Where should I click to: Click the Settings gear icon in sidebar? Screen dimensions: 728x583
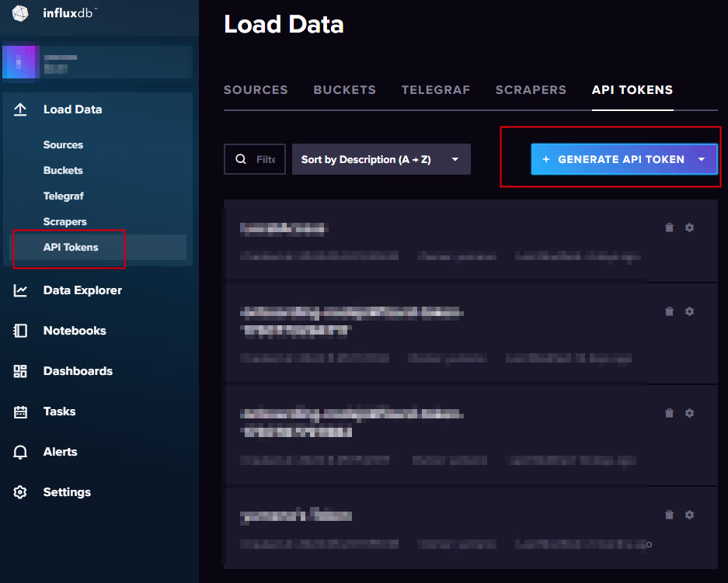tap(20, 492)
